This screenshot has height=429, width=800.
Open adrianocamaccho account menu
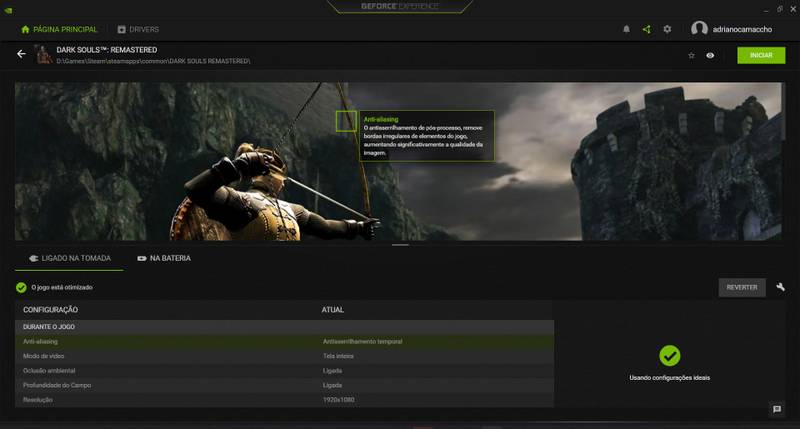tap(742, 30)
